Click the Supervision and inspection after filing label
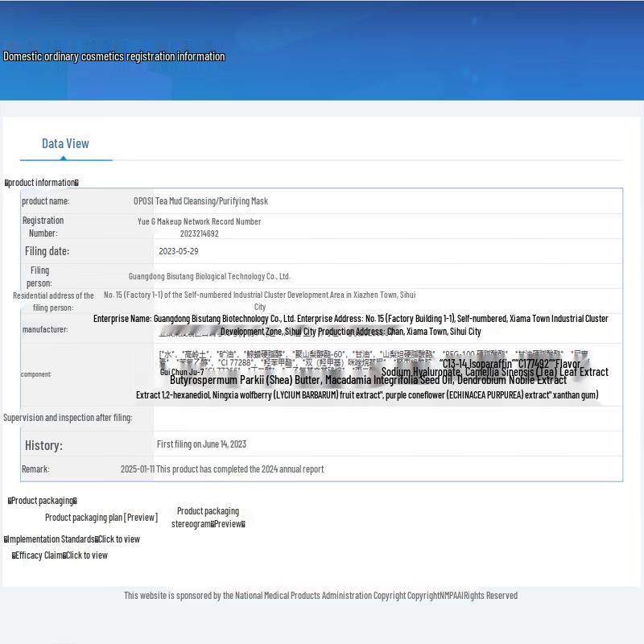This screenshot has width=644, height=644. 68,418
